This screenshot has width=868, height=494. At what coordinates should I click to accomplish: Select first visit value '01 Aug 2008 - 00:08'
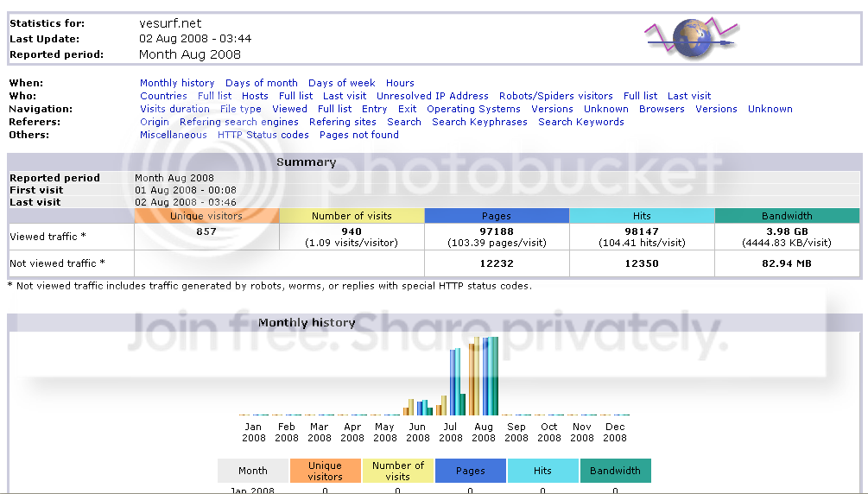coord(186,190)
